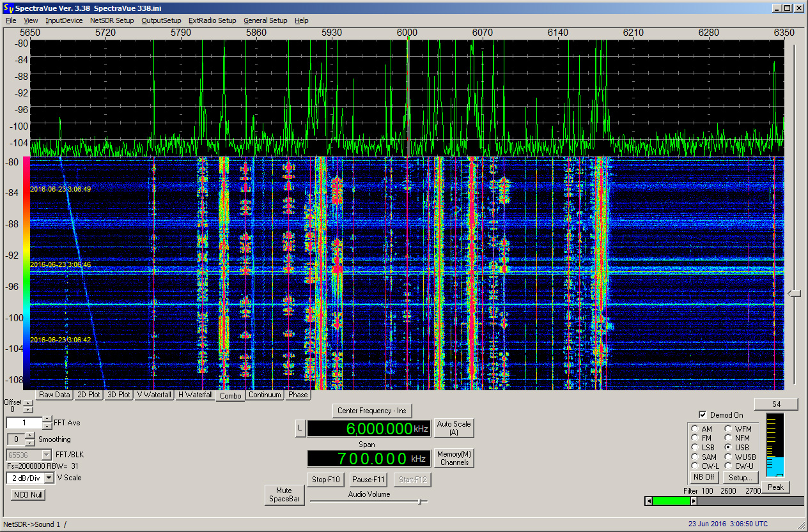Screen dimensions: 808x532
Task: Click the FFT Ave value field
Action: click(x=24, y=423)
